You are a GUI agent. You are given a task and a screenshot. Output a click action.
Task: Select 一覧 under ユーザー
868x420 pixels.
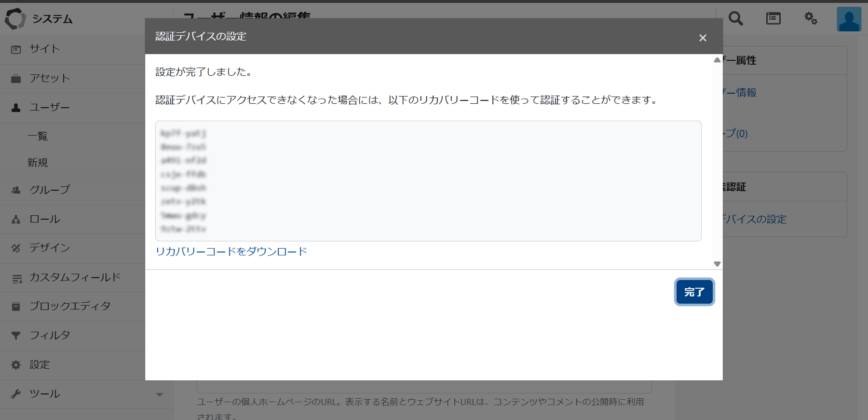point(38,136)
